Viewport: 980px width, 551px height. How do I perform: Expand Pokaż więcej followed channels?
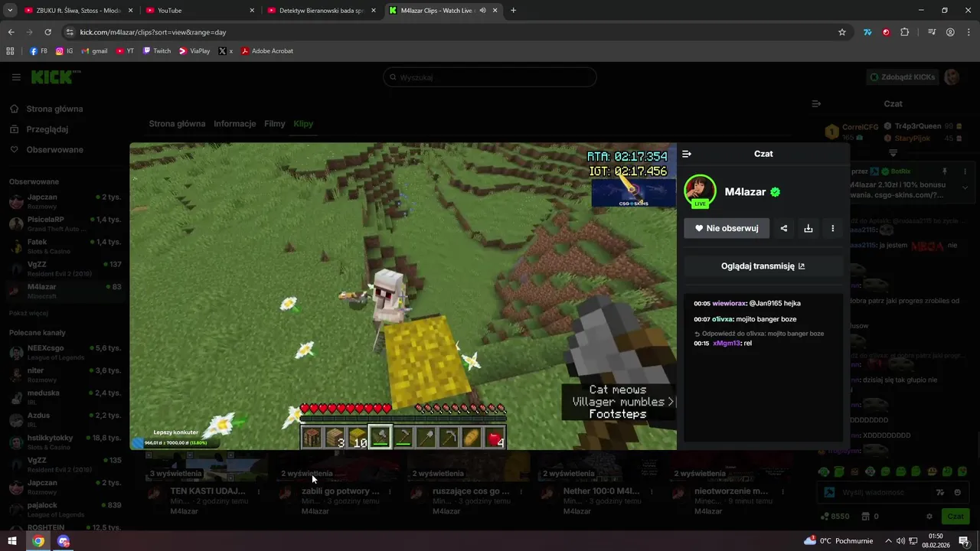click(x=28, y=313)
